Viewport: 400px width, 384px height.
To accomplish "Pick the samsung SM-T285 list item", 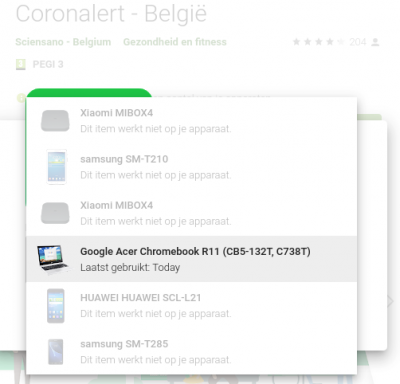I will pyautogui.click(x=191, y=351).
